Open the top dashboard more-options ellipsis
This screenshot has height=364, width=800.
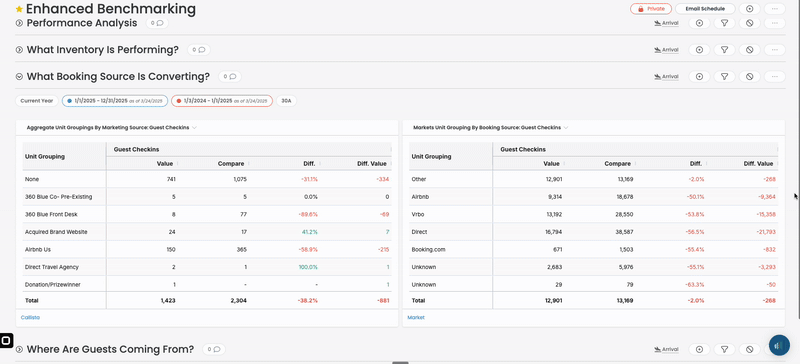pyautogui.click(x=774, y=9)
